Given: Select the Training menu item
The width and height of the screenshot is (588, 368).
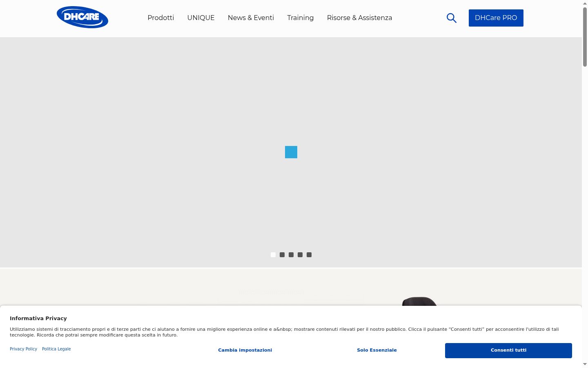Looking at the screenshot, I should click(301, 18).
